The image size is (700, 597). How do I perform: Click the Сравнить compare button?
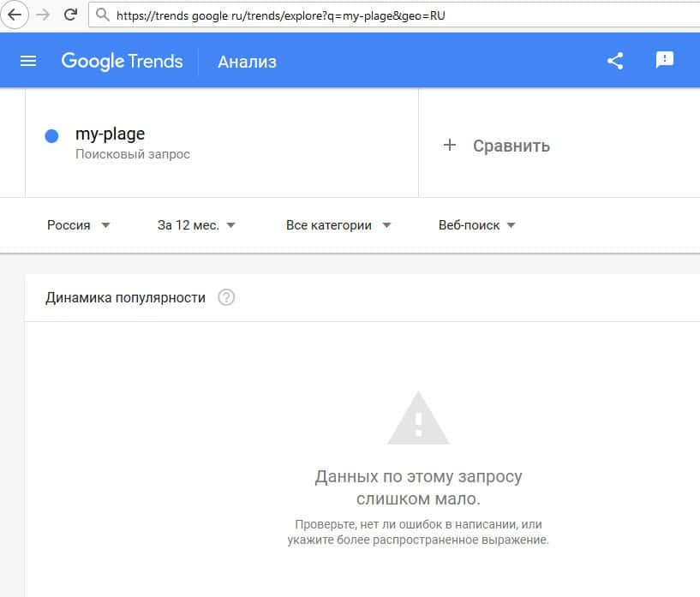click(511, 146)
